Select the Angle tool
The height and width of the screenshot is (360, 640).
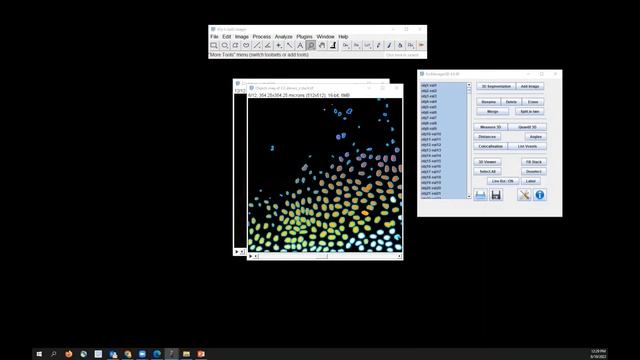pos(268,46)
